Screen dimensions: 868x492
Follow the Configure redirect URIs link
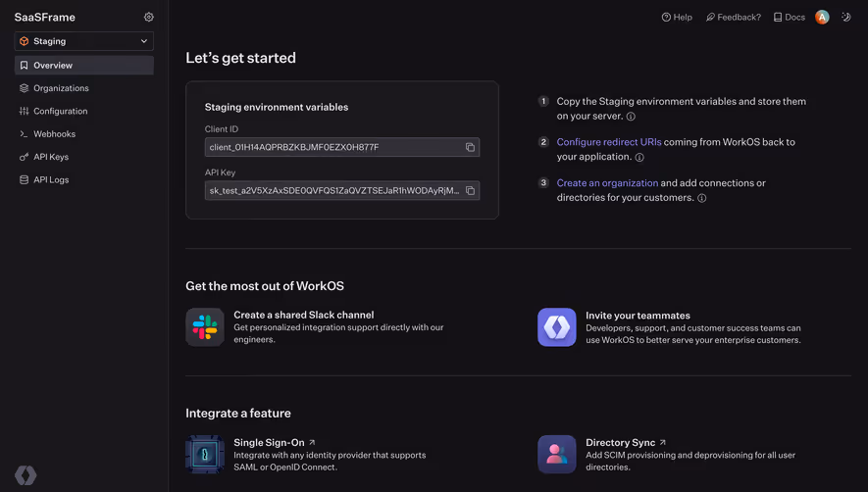pyautogui.click(x=609, y=142)
